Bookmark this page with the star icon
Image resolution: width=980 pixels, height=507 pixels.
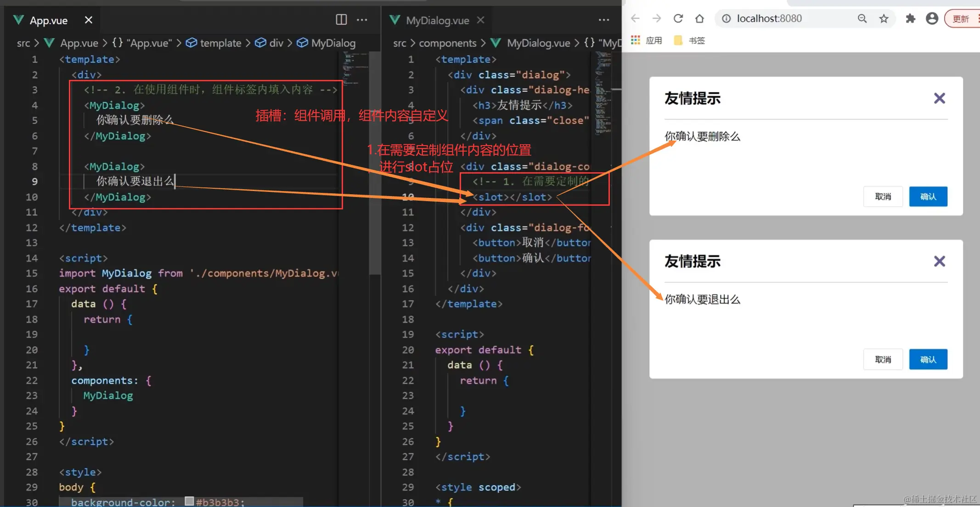point(884,18)
